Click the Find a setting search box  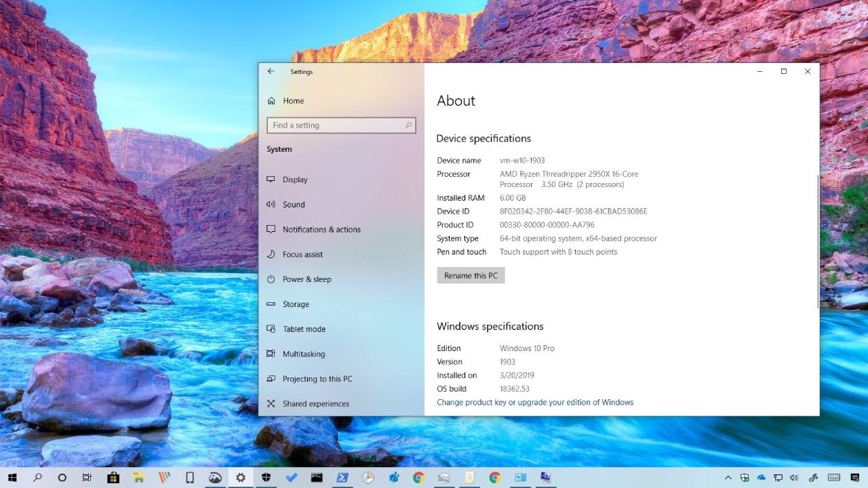[341, 125]
